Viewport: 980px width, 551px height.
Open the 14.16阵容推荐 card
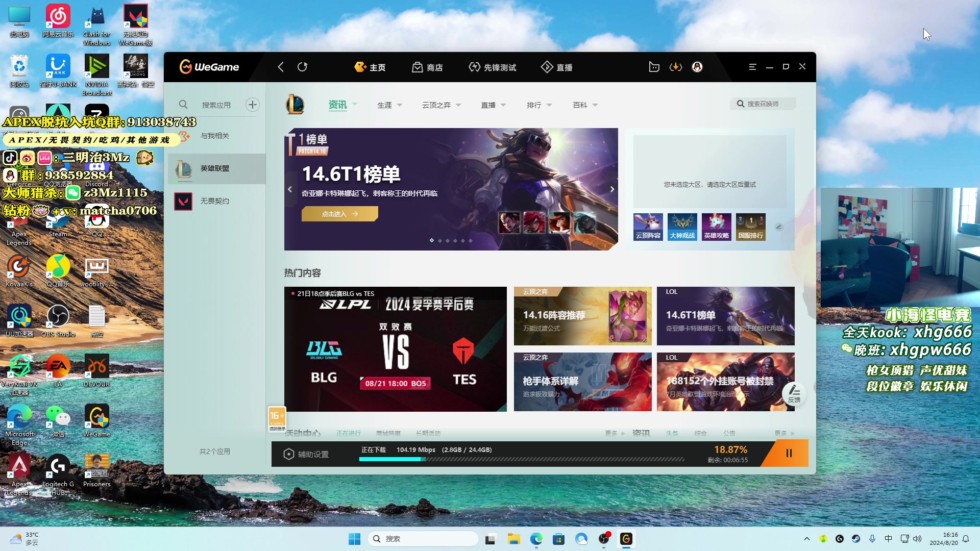pos(582,316)
